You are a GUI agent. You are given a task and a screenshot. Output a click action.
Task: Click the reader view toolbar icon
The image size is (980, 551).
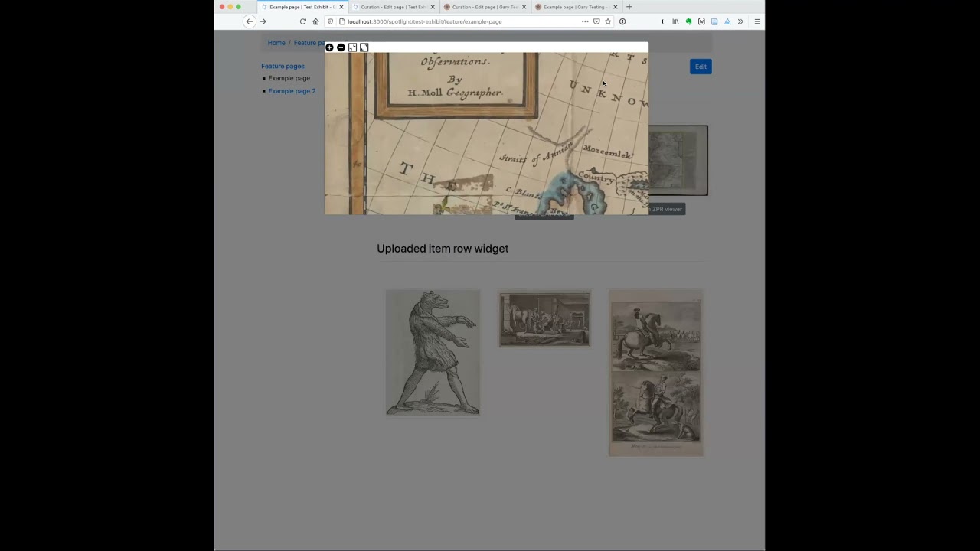[x=714, y=21]
